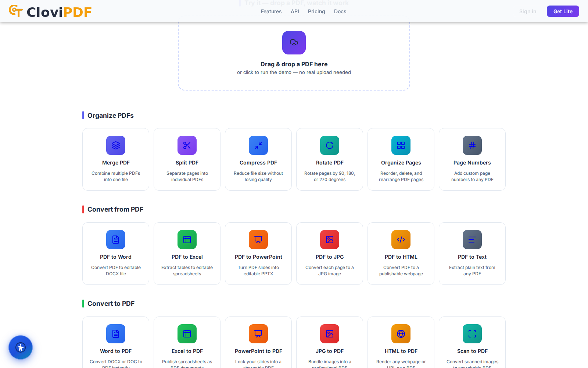Click the Organize Pages card title
This screenshot has height=368, width=588.
coord(401,163)
